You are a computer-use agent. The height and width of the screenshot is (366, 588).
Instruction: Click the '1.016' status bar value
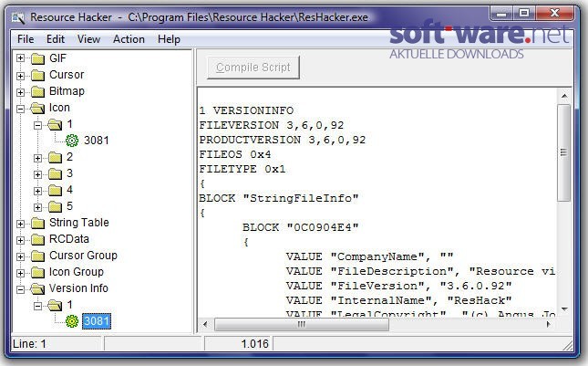(255, 344)
